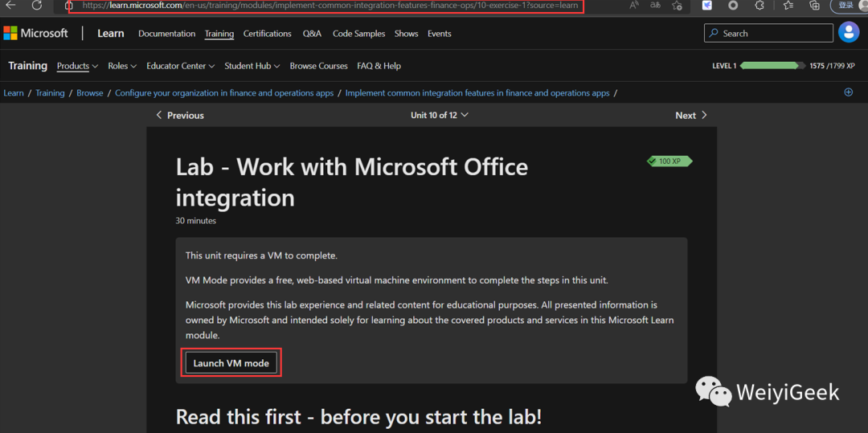This screenshot has width=868, height=433.
Task: Go back with the browser back arrow
Action: tap(10, 6)
